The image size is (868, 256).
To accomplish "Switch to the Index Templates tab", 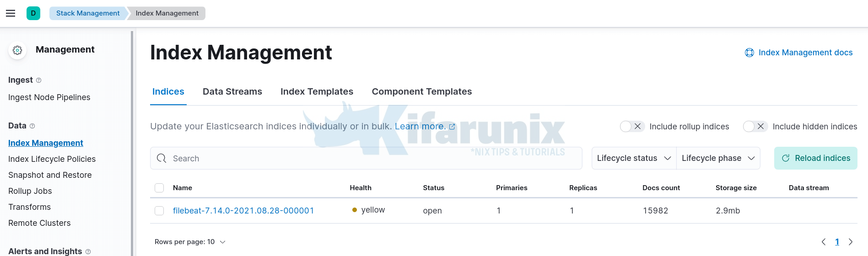I will click(317, 91).
